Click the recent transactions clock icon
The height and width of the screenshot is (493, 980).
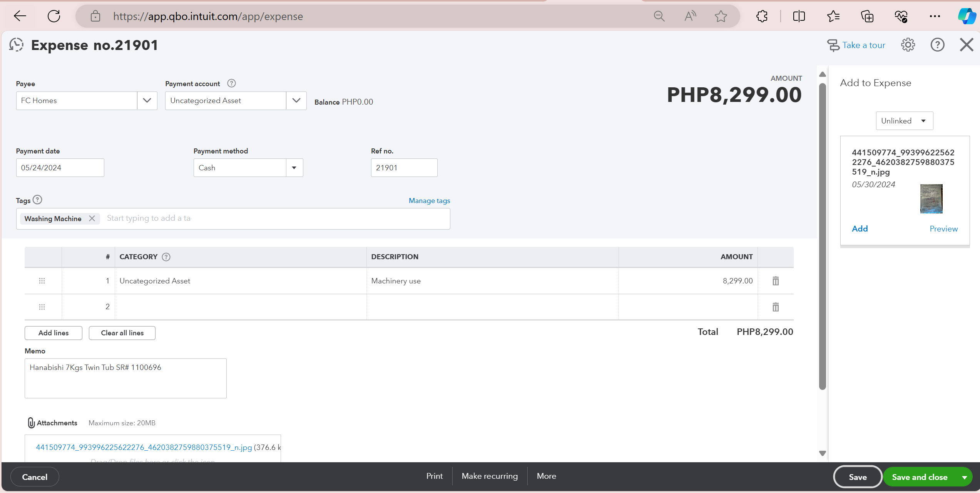tap(17, 45)
